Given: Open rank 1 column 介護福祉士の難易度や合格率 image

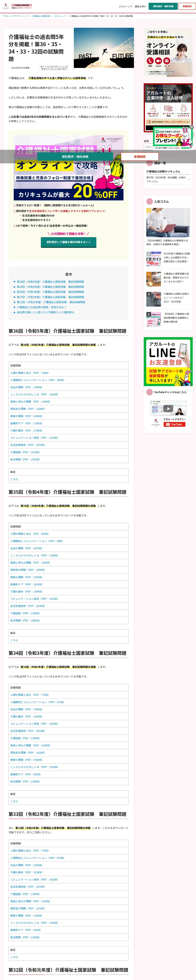Looking at the screenshot, I should point(168,223).
